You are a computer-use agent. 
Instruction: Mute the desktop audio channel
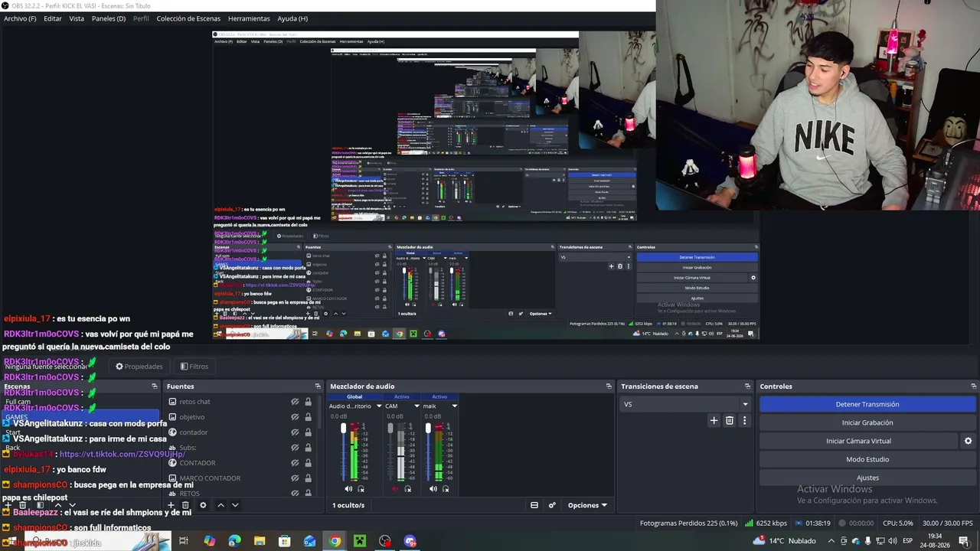click(348, 489)
